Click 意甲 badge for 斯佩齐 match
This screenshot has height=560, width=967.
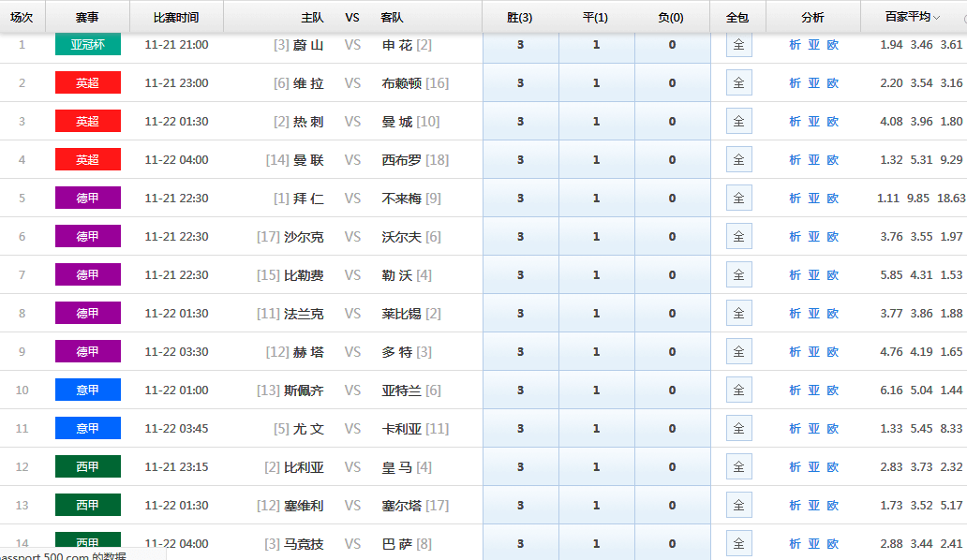[88, 391]
